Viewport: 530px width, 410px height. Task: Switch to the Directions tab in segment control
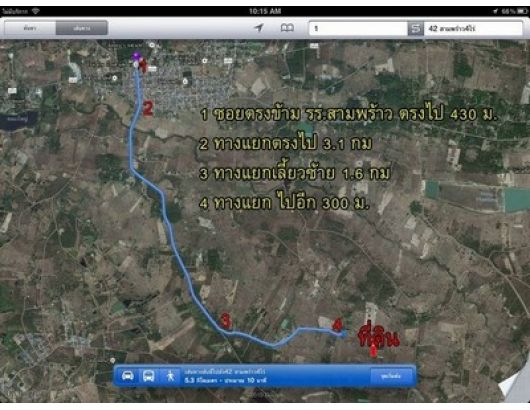82,28
